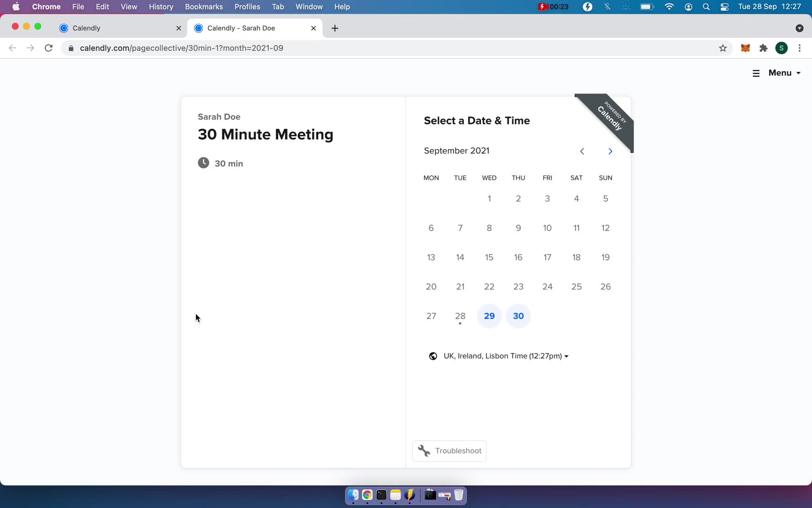Click the Bookmarks menu bar item
The image size is (812, 508).
203,6
